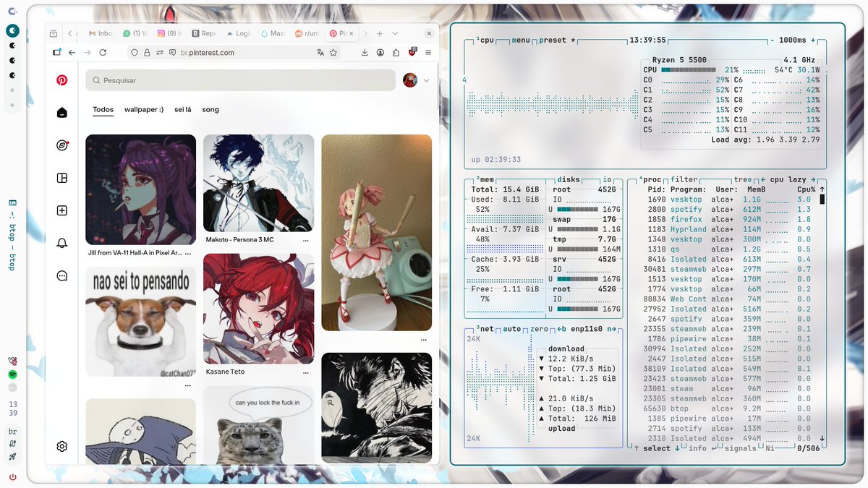868x488 pixels.
Task: Select the active first workspace indicator
Action: (13, 30)
